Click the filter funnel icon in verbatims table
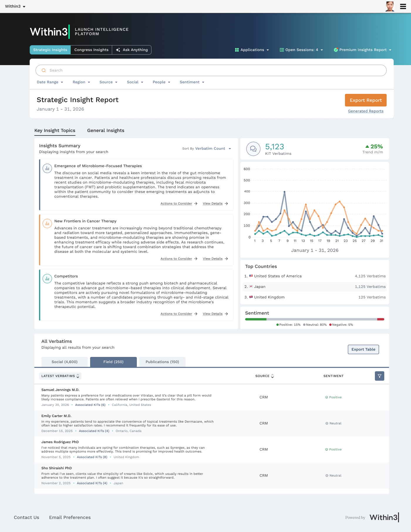The width and height of the screenshot is (411, 532). (380, 376)
